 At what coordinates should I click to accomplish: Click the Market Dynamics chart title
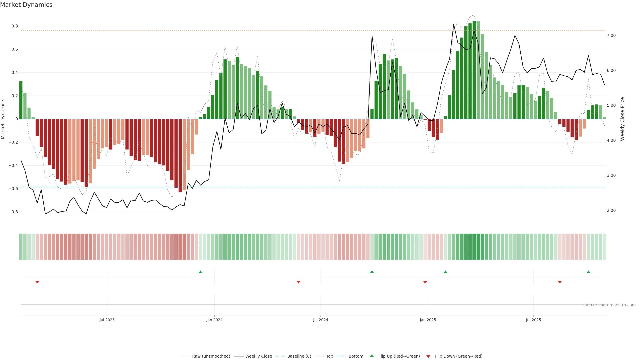[x=26, y=5]
